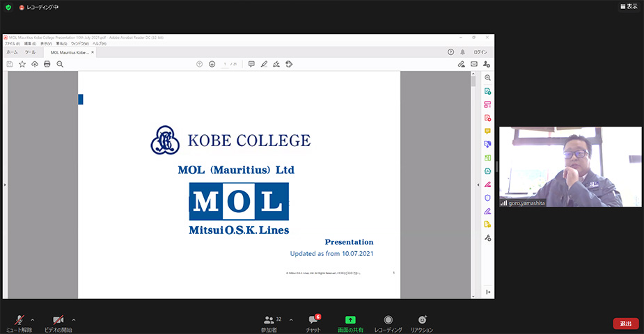The height and width of the screenshot is (334, 644).
Task: Open the pink Edit PDF tool icon
Action: click(x=487, y=104)
